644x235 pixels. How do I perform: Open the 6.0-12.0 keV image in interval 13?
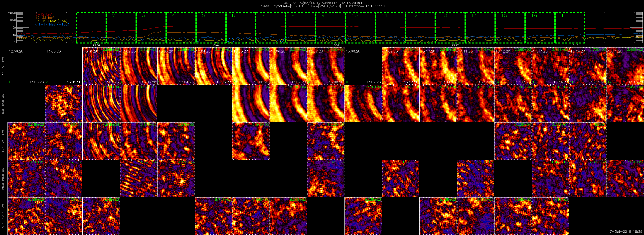point(476,103)
